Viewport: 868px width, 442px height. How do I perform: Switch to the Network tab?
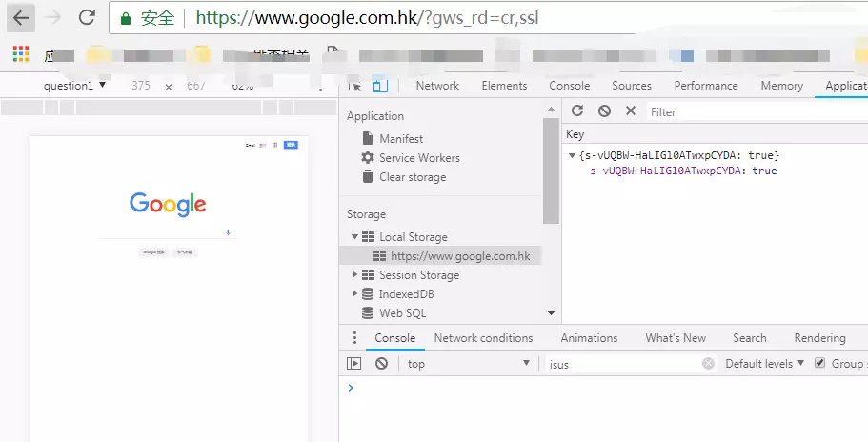tap(437, 86)
